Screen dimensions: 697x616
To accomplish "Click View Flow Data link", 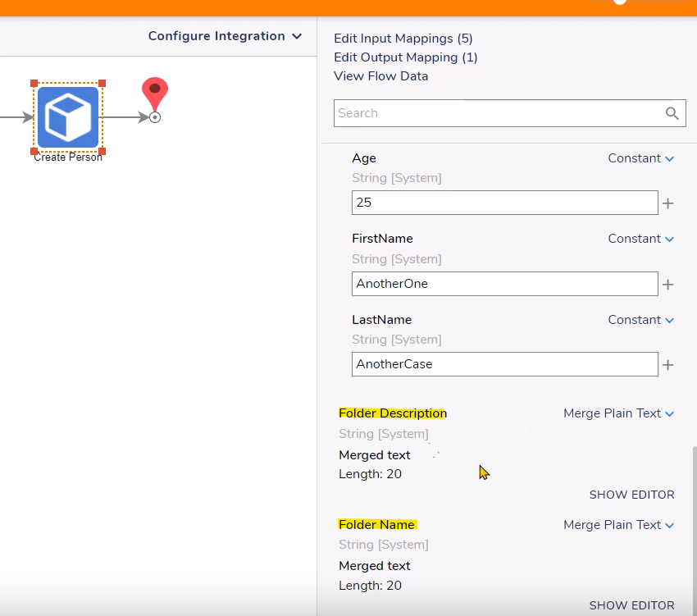I will (x=381, y=76).
